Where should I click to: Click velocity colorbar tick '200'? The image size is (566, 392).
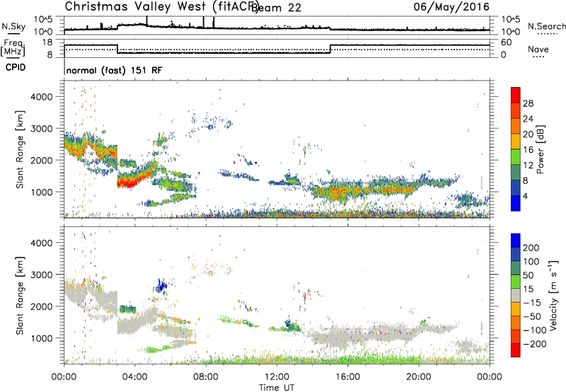coord(531,248)
